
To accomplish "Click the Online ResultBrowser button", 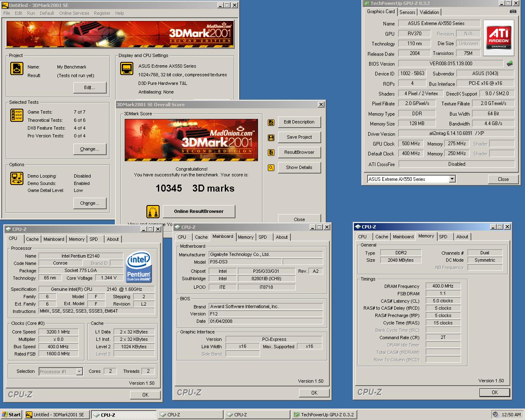I will point(199,212).
